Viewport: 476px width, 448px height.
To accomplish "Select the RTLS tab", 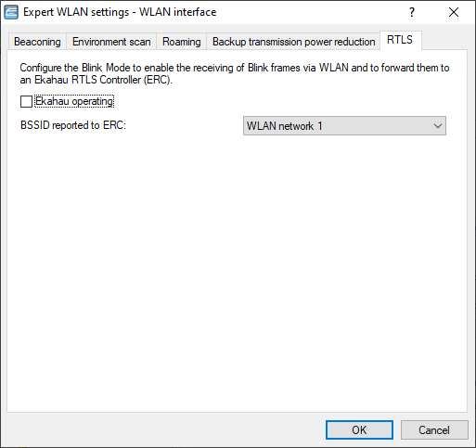I will (400, 40).
